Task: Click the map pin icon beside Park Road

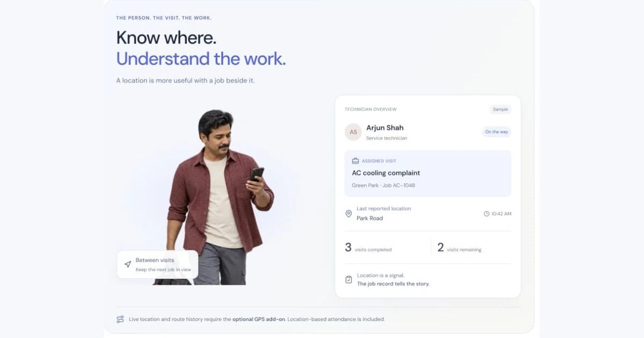Action: point(348,214)
